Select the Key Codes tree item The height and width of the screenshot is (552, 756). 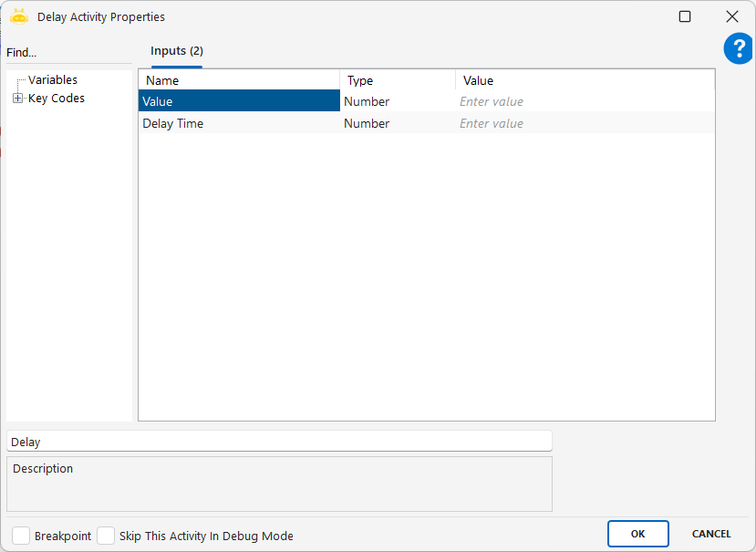[x=57, y=99]
